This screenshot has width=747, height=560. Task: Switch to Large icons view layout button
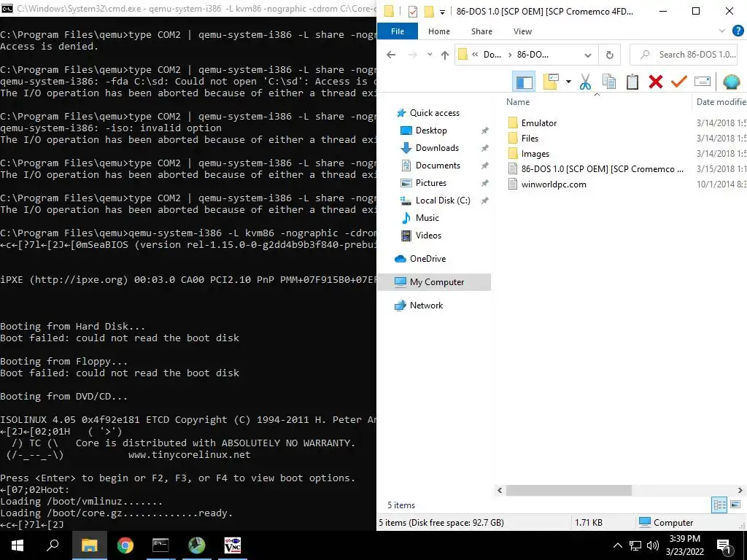(x=735, y=505)
